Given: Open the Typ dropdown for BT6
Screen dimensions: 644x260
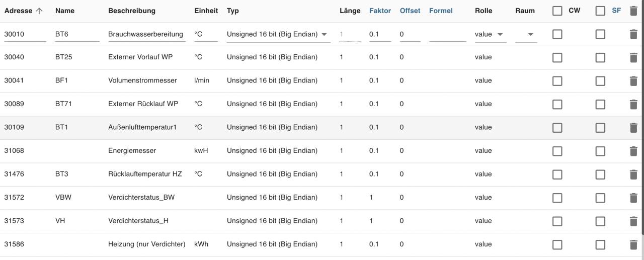Looking at the screenshot, I should tap(279, 34).
